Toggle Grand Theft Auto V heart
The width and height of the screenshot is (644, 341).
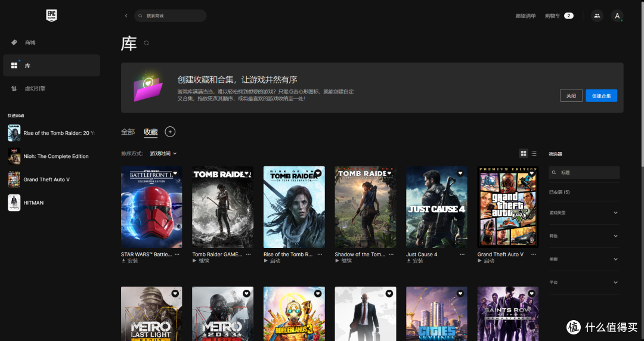(531, 173)
